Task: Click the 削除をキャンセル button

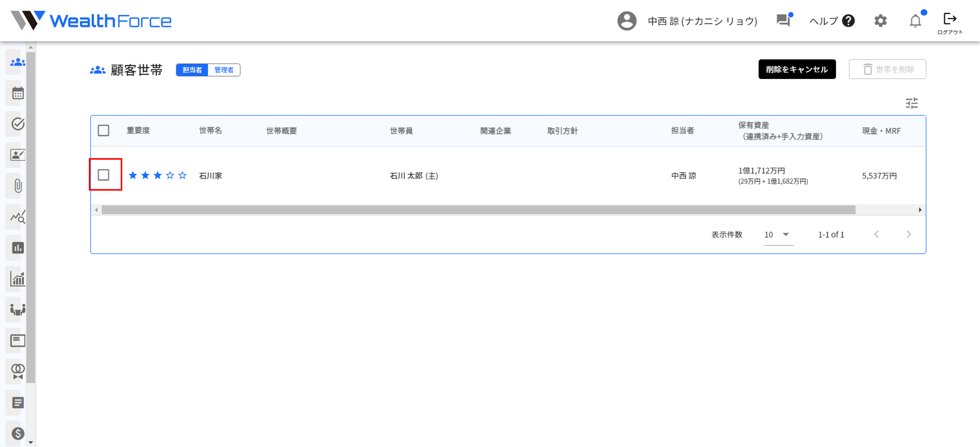Action: pyautogui.click(x=797, y=69)
